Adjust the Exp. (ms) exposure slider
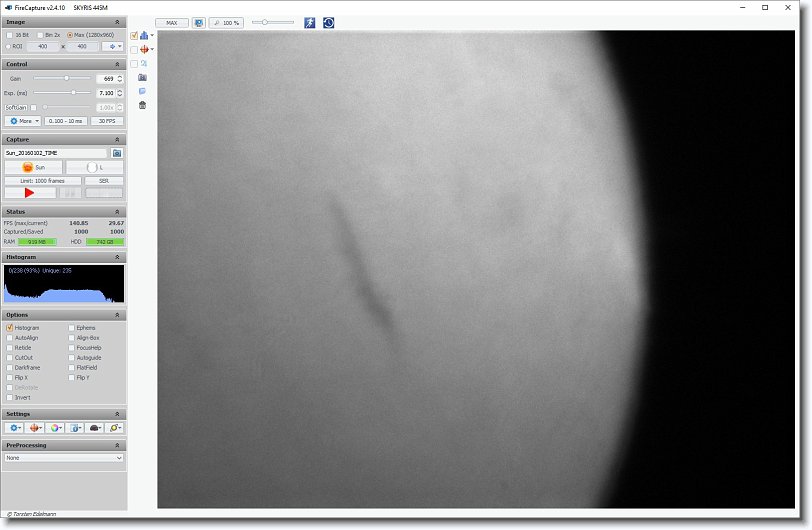812x530 pixels. (x=62, y=93)
